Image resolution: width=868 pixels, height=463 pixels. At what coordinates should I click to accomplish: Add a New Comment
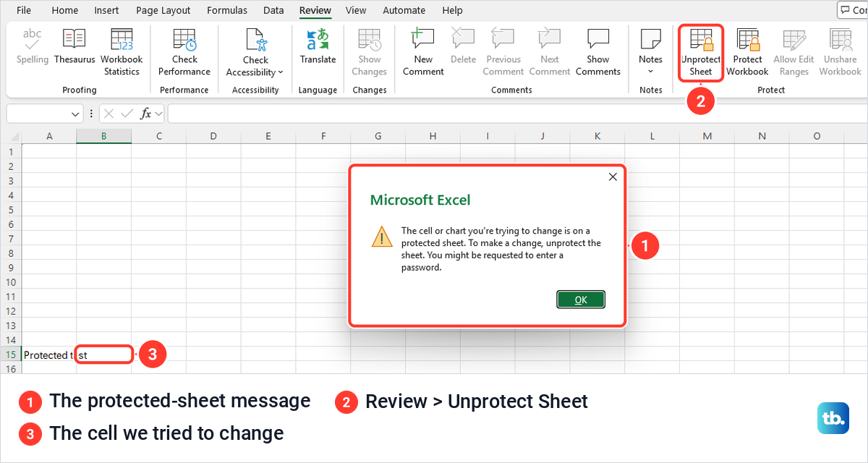(423, 52)
